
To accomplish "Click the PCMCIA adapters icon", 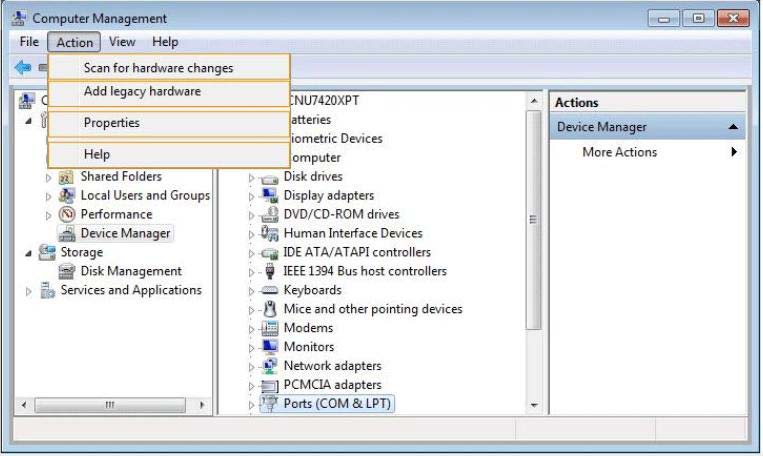I will (270, 385).
